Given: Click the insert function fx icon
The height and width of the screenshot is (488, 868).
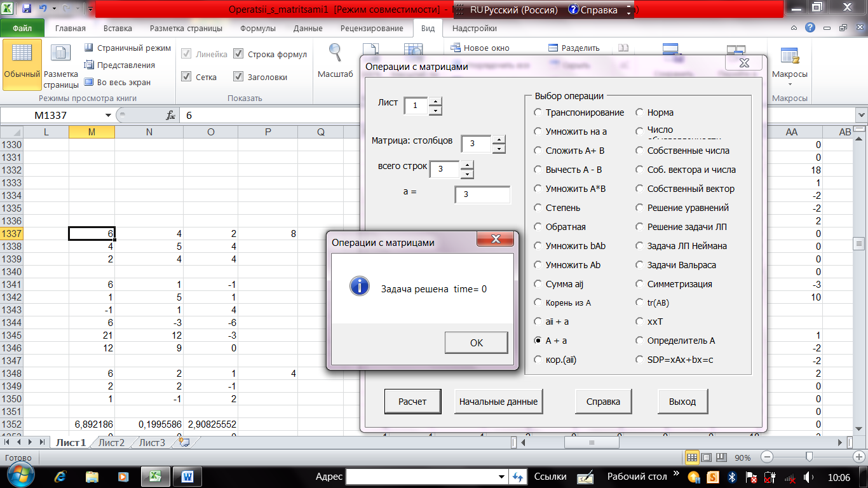Looking at the screenshot, I should pyautogui.click(x=170, y=116).
